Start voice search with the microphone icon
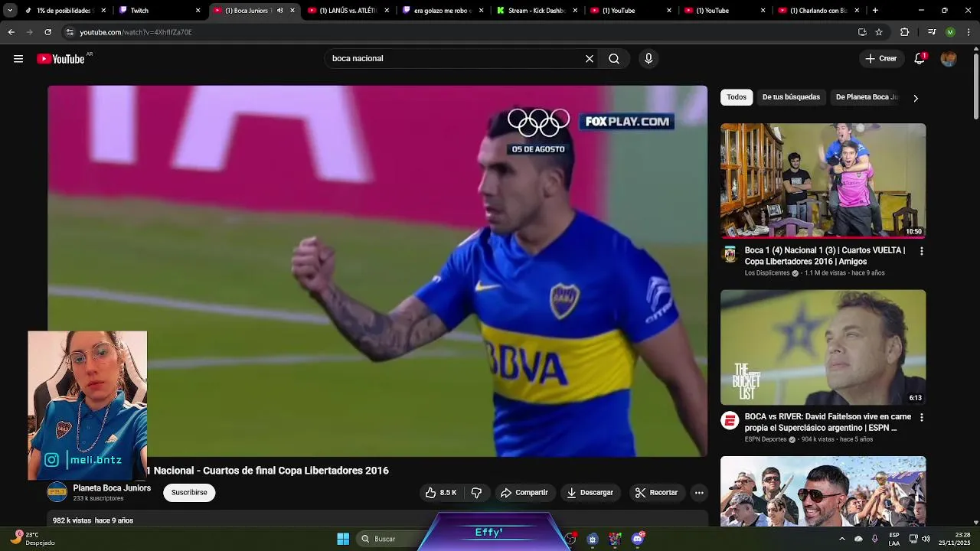Screen dimensions: 980x551 648,59
